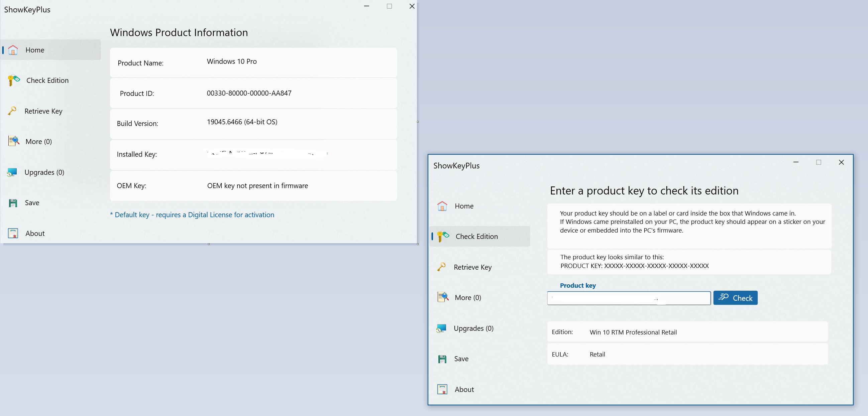Open Check Edition via the key icon
868x416 pixels.
coord(13,80)
